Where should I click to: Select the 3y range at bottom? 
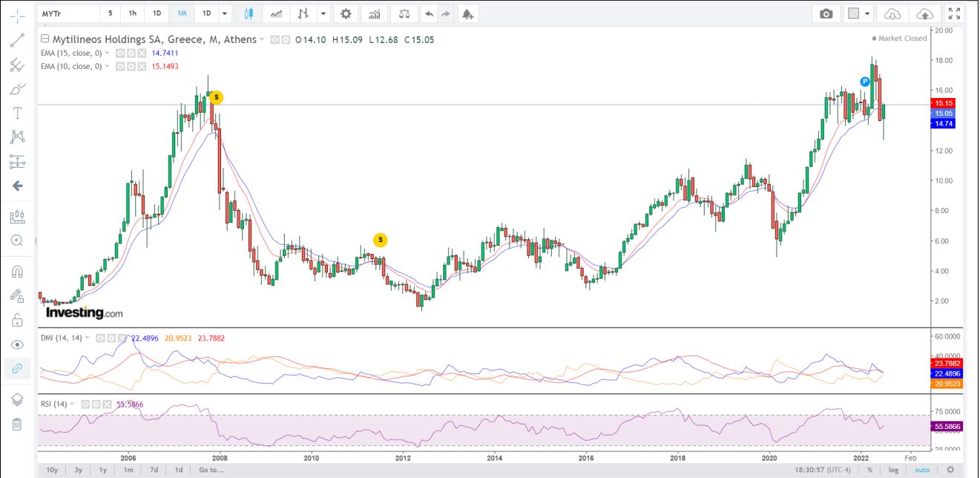pyautogui.click(x=77, y=470)
